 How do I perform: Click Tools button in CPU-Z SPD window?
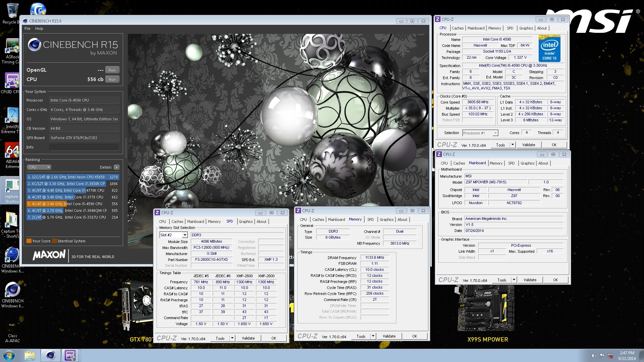click(220, 338)
